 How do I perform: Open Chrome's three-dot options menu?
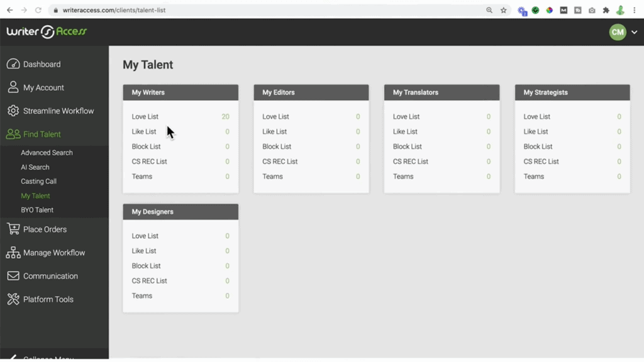635,10
